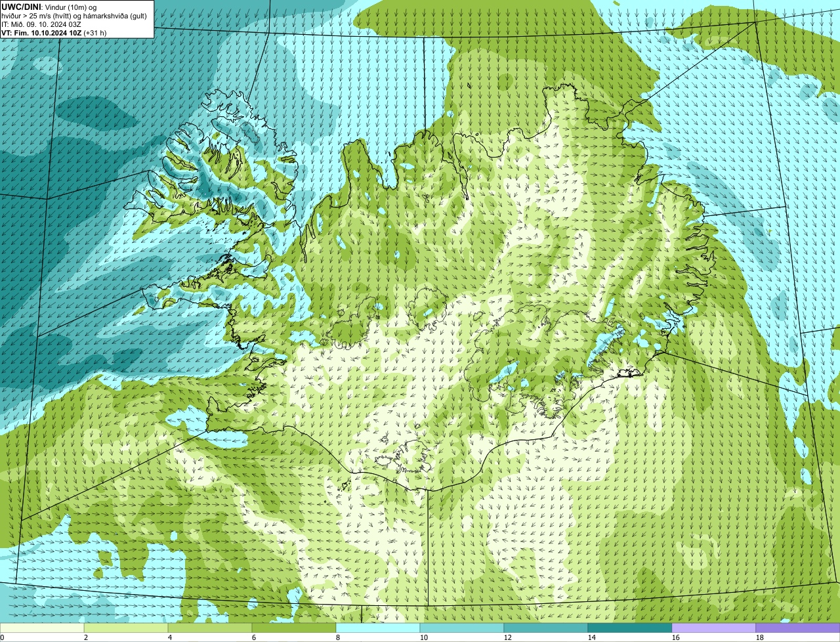Viewport: 840px width, 642px height.
Task: Click the init time 'IT: Mið. 09. 10. 2024 03Z'
Action: (x=41, y=24)
